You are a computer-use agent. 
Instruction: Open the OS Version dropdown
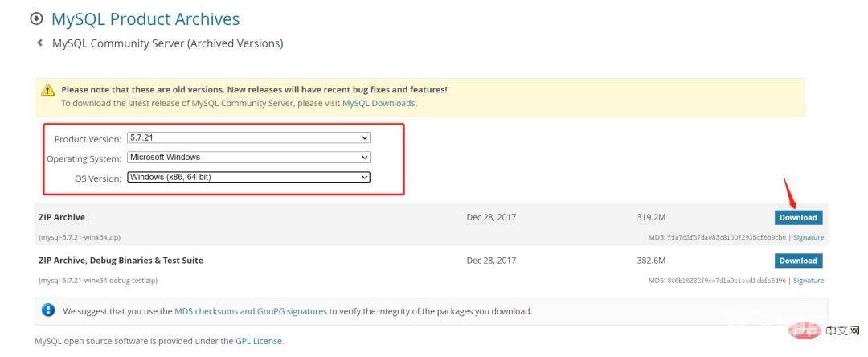[248, 177]
